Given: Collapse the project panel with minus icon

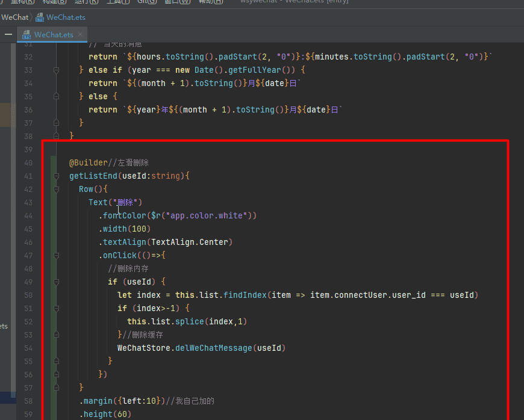Looking at the screenshot, I should click(8, 34).
